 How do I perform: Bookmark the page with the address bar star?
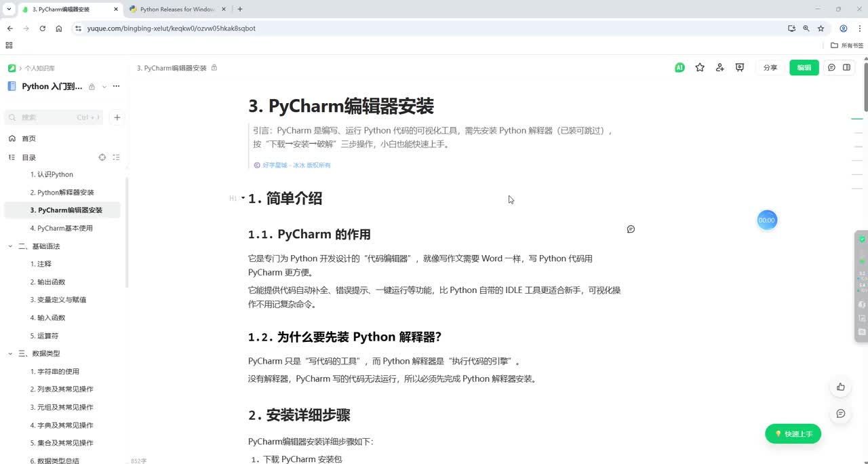click(x=821, y=28)
